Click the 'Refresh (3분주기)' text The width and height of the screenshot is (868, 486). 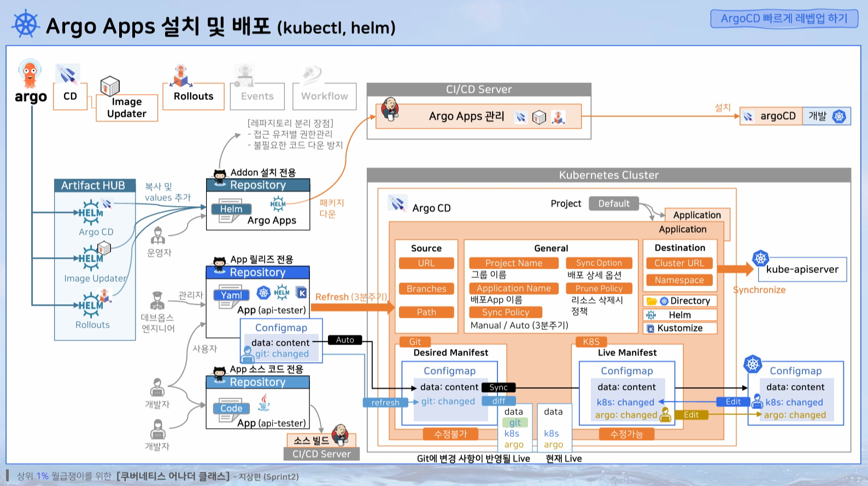tap(351, 297)
